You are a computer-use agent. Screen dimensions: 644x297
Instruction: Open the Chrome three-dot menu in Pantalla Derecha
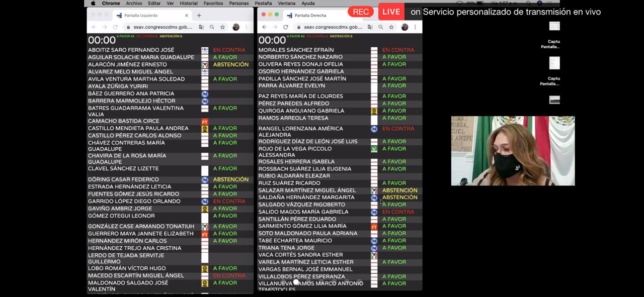[x=415, y=27]
